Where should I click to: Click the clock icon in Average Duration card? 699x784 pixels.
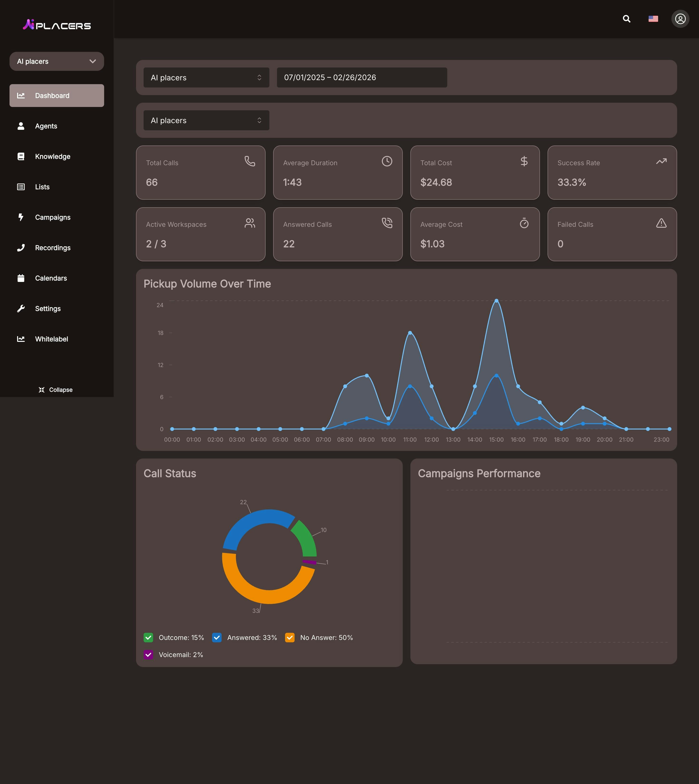click(x=387, y=161)
